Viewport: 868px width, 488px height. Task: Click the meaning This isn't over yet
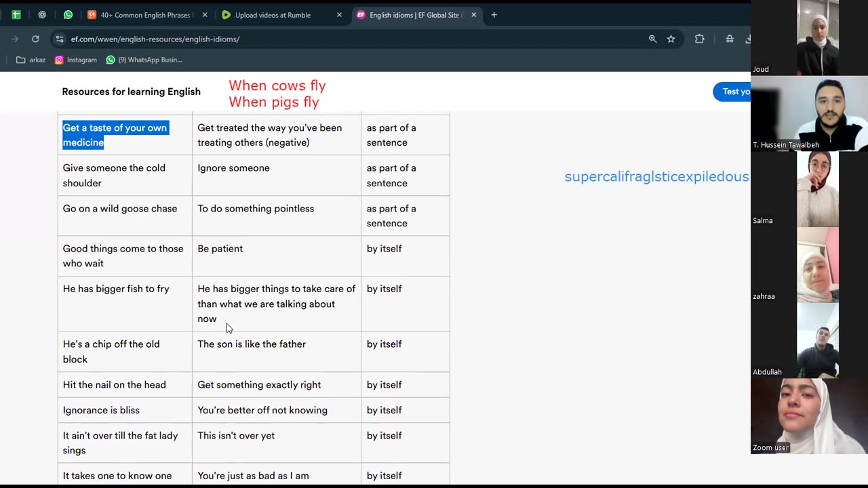tap(236, 436)
